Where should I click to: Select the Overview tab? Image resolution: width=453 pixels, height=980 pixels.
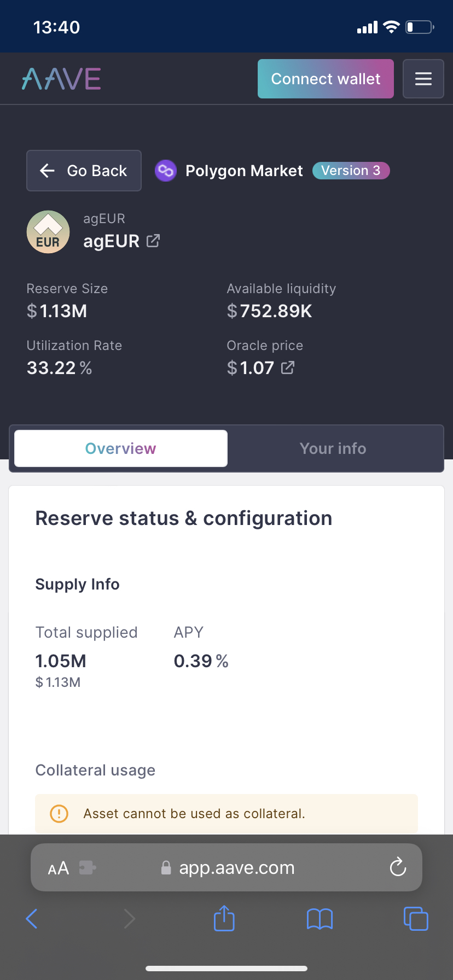pos(120,448)
